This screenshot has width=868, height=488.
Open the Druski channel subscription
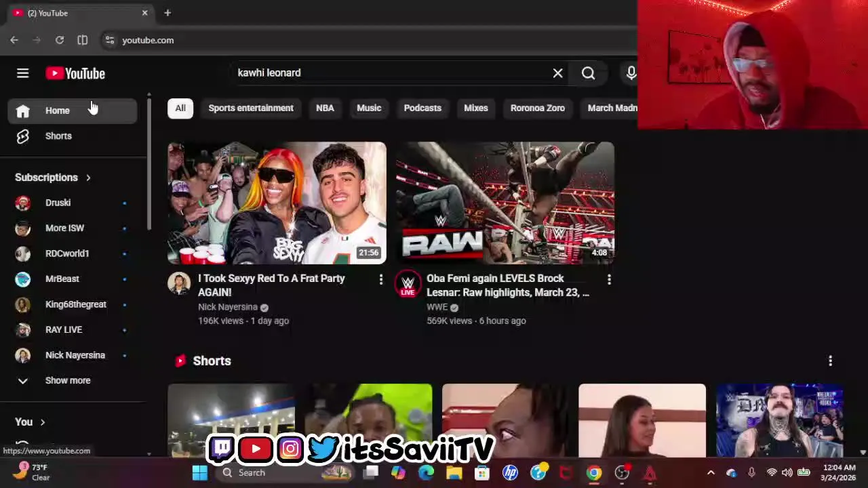[73, 203]
